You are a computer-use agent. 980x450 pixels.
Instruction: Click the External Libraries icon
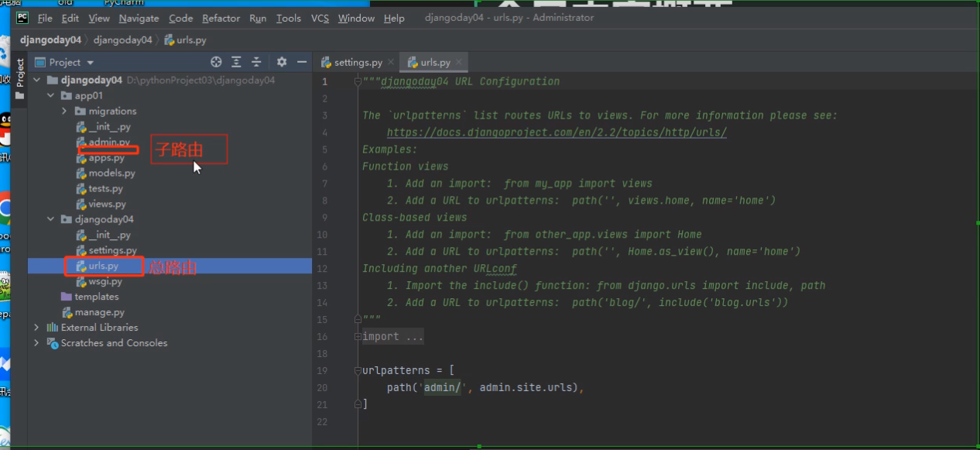(53, 328)
